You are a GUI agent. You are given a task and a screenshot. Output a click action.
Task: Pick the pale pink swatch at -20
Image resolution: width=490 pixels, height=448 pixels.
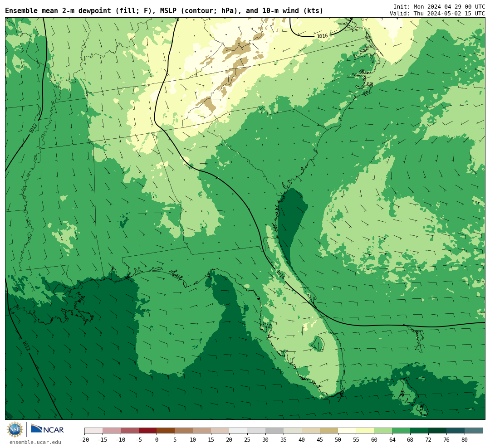click(x=93, y=431)
